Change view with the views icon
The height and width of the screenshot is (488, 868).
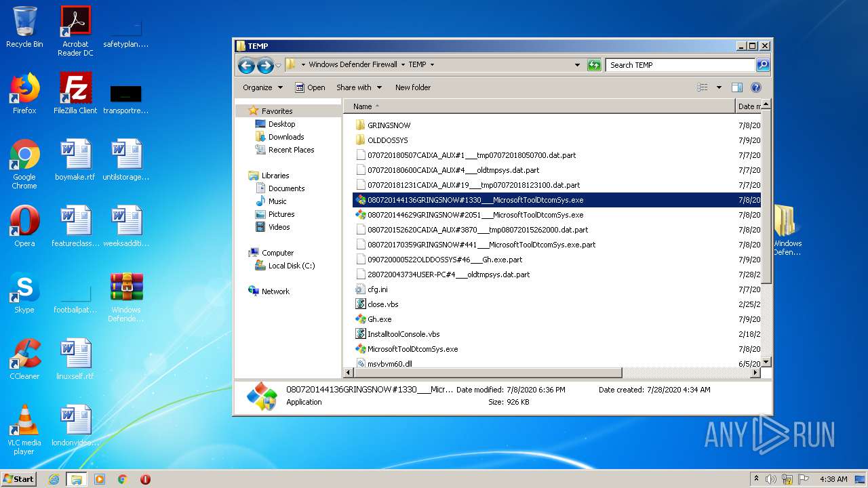tap(703, 87)
